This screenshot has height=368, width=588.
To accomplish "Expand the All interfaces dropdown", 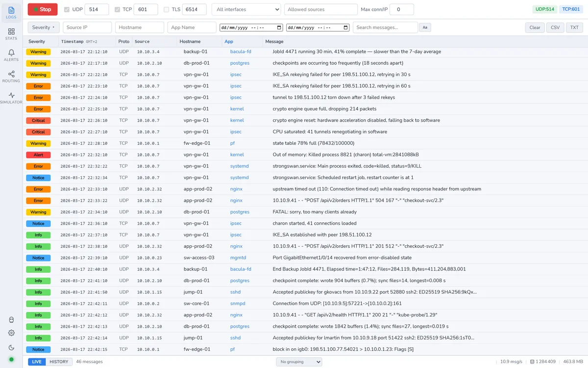I will (246, 9).
